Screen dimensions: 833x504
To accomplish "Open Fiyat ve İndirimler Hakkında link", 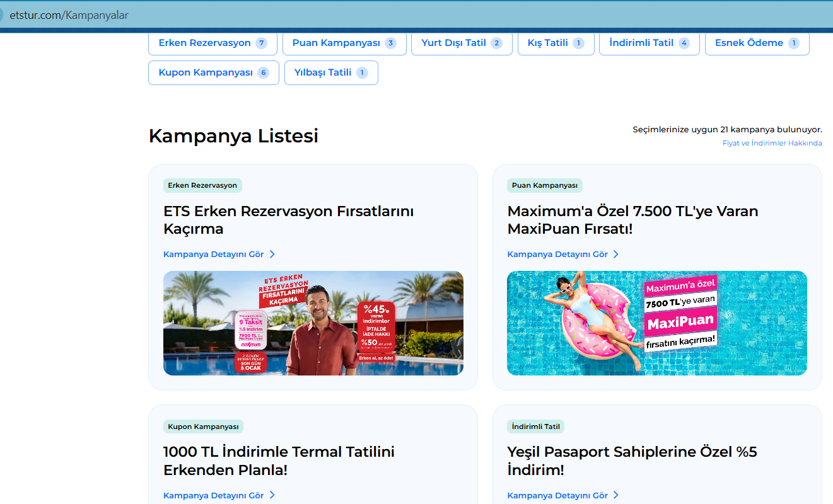I will [x=772, y=143].
